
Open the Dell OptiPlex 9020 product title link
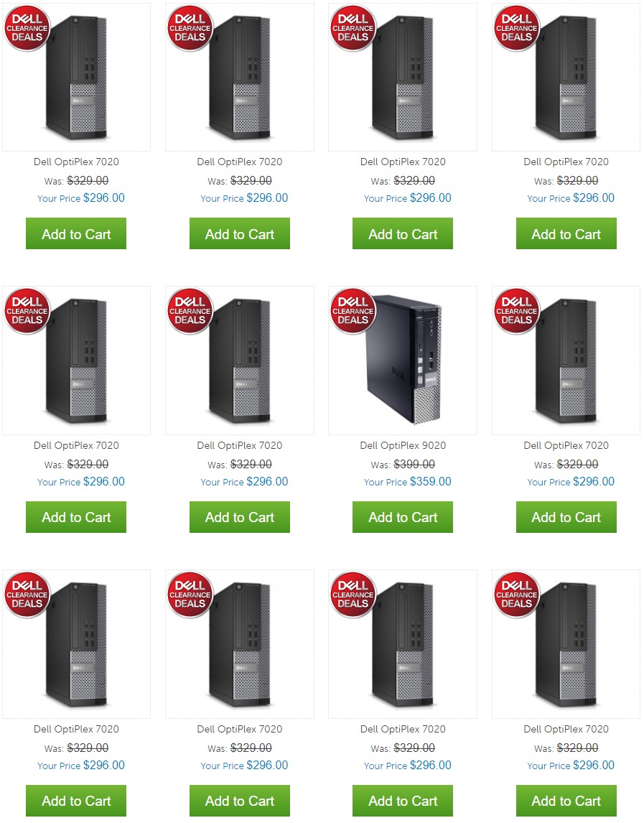coord(403,446)
